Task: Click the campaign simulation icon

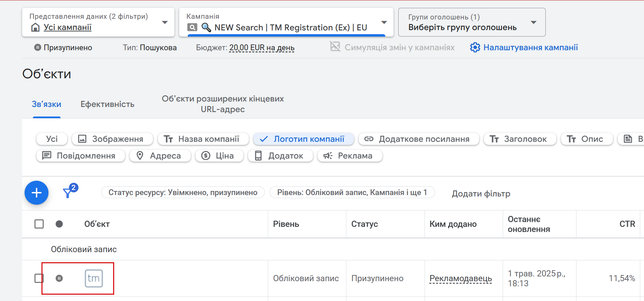Action: [x=335, y=46]
